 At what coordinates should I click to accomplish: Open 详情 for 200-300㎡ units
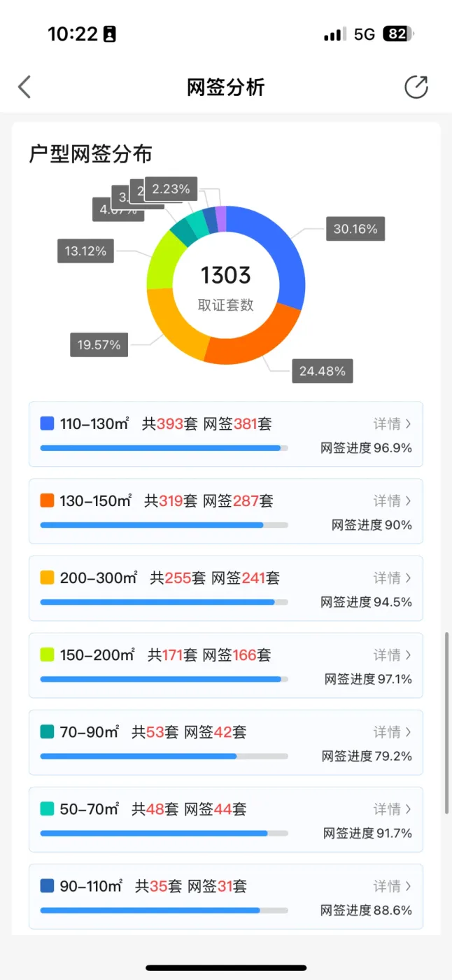(x=392, y=577)
